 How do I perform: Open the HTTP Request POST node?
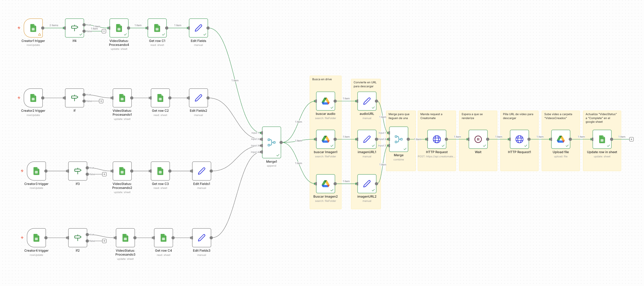click(437, 139)
